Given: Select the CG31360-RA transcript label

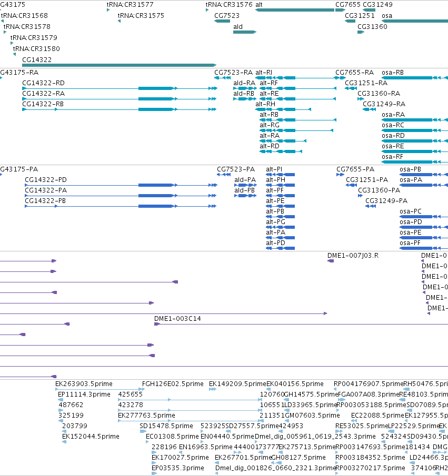Looking at the screenshot, I should (x=379, y=94).
